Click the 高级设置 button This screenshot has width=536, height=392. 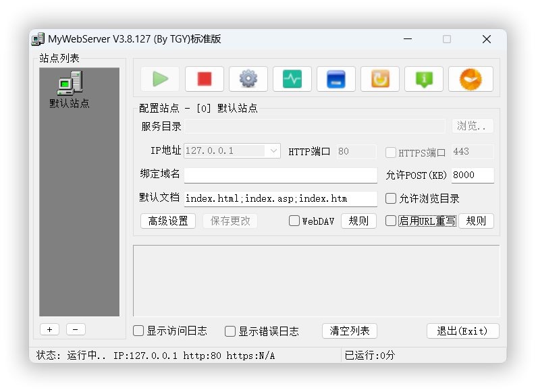point(168,221)
